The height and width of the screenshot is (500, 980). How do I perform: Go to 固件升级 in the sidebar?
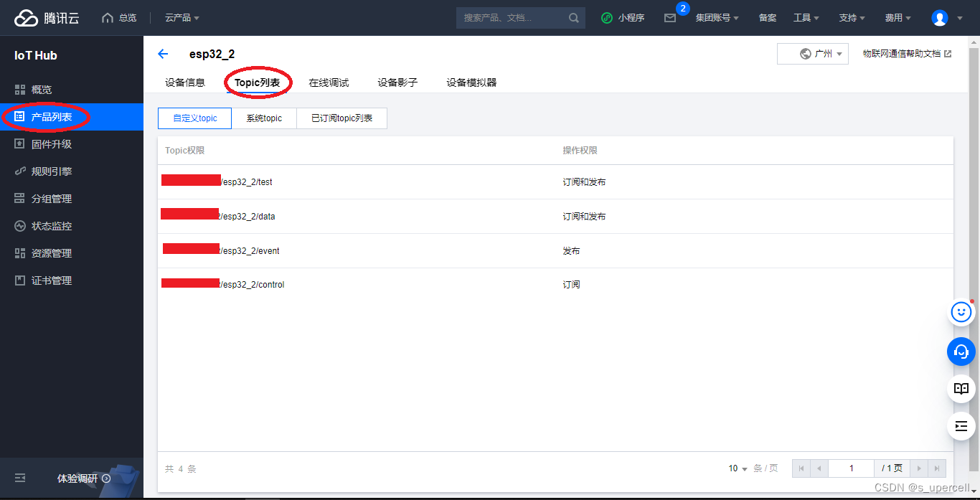[52, 144]
